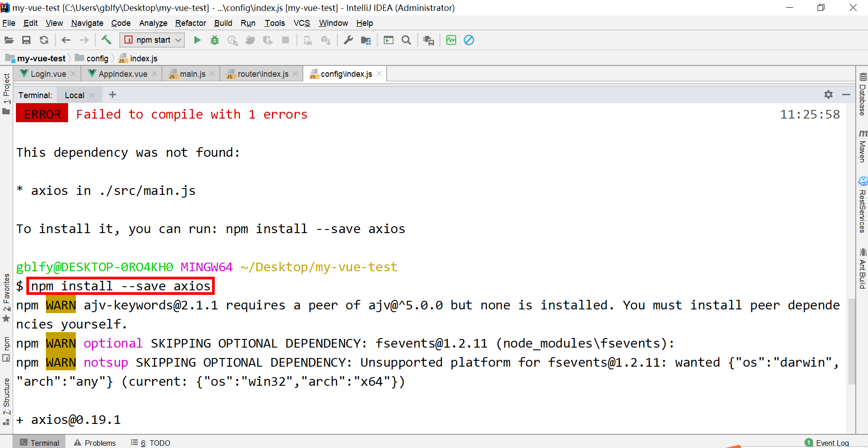Click the config folder breadcrumb
Viewport: 868px width, 448px height.
pyautogui.click(x=92, y=59)
